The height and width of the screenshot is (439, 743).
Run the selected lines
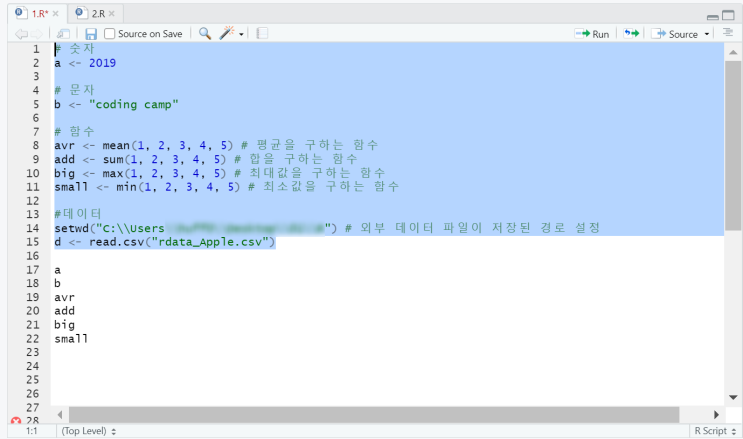coord(592,34)
